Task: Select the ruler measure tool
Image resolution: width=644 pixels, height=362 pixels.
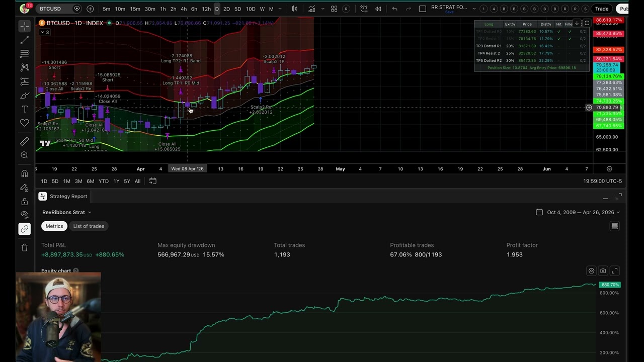Action: click(24, 141)
